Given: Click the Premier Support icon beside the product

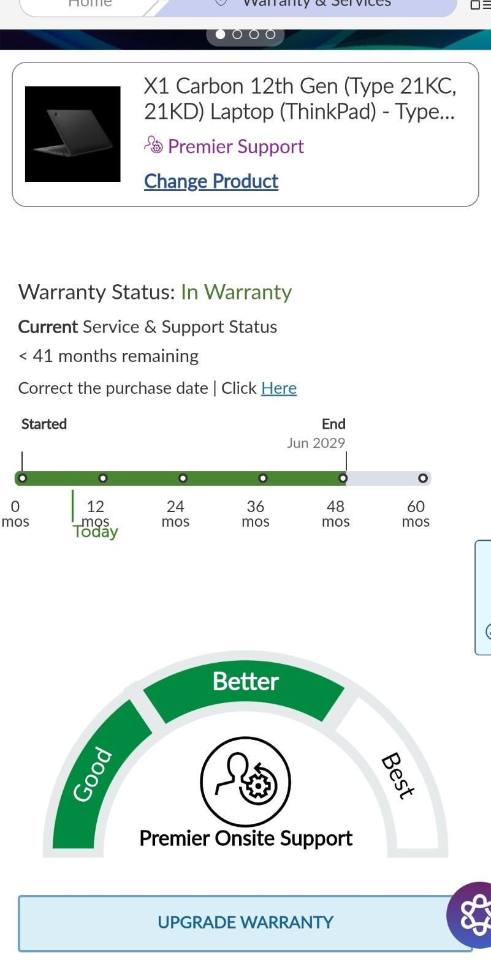Looking at the screenshot, I should click(x=153, y=145).
